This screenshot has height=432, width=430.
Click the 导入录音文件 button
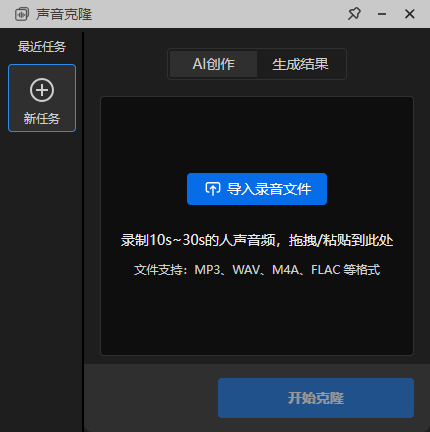257,189
